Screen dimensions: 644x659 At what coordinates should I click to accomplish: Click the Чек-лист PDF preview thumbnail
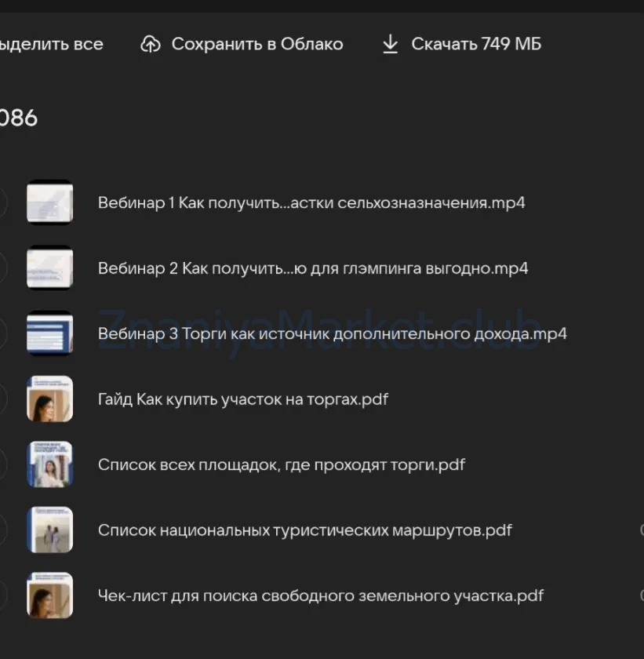tap(50, 595)
